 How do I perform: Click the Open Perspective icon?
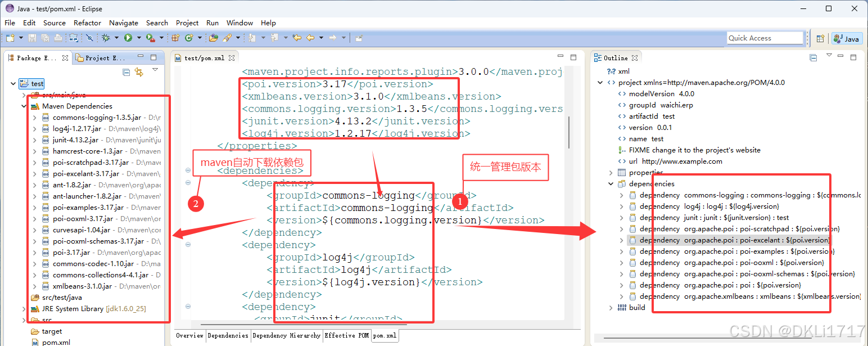click(x=821, y=38)
